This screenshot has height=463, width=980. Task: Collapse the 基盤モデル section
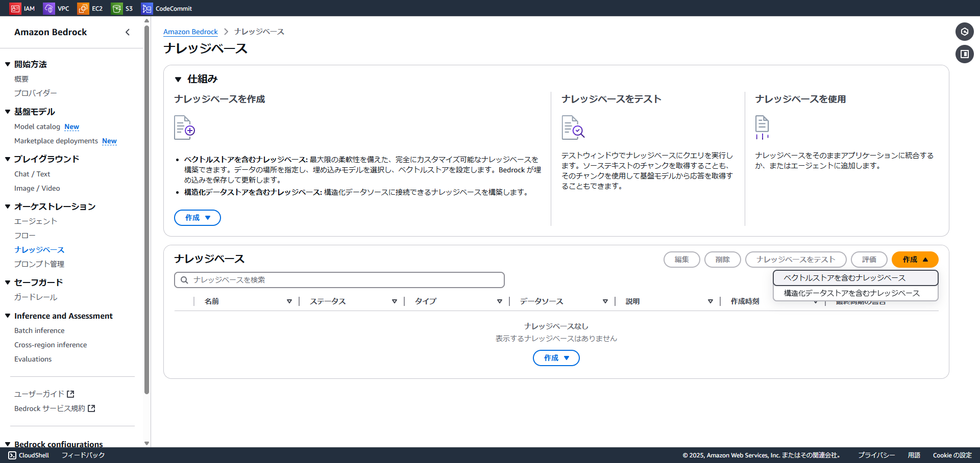point(8,112)
